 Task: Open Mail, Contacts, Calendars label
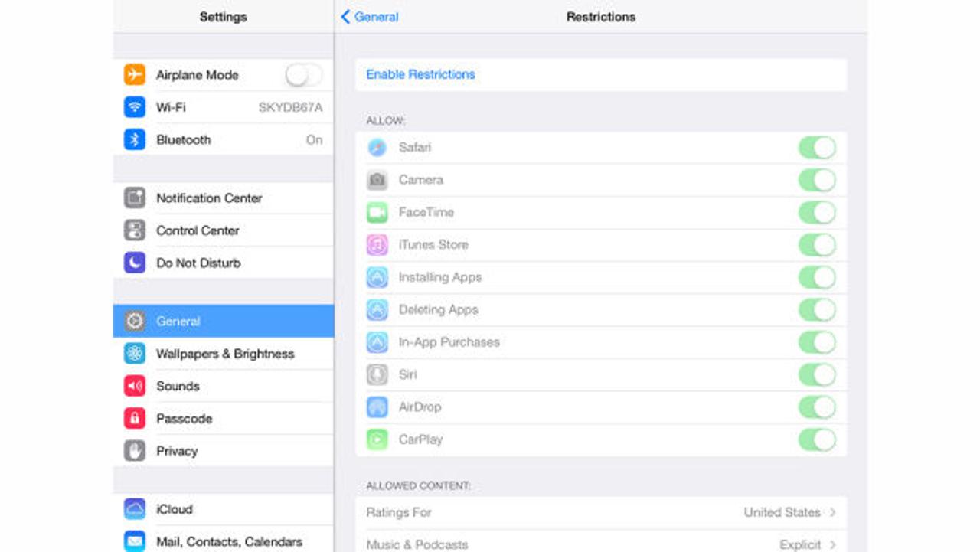pyautogui.click(x=229, y=541)
